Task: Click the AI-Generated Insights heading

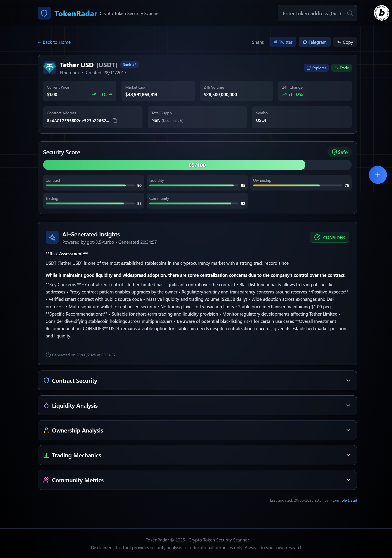Action: pos(91,234)
